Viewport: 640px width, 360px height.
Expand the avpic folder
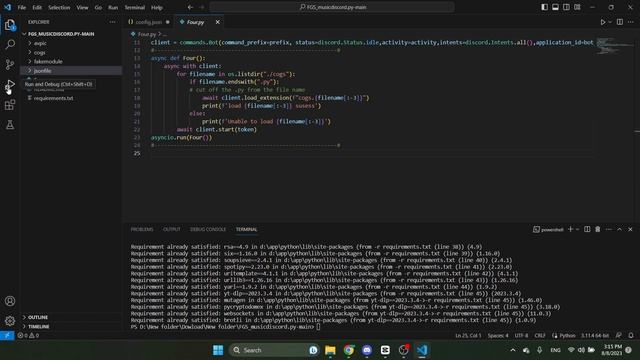[x=40, y=43]
